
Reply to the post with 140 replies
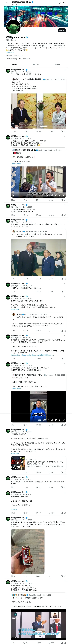[x=12, y=131]
